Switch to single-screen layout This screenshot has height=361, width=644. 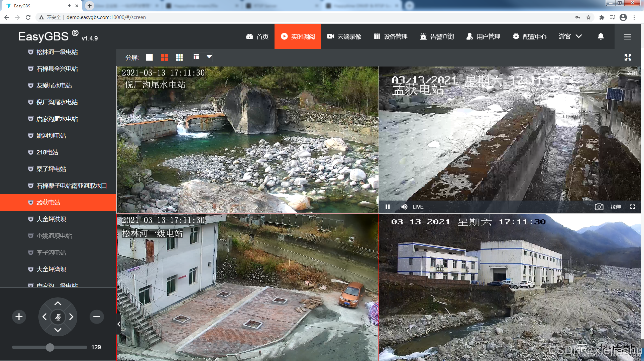point(149,57)
